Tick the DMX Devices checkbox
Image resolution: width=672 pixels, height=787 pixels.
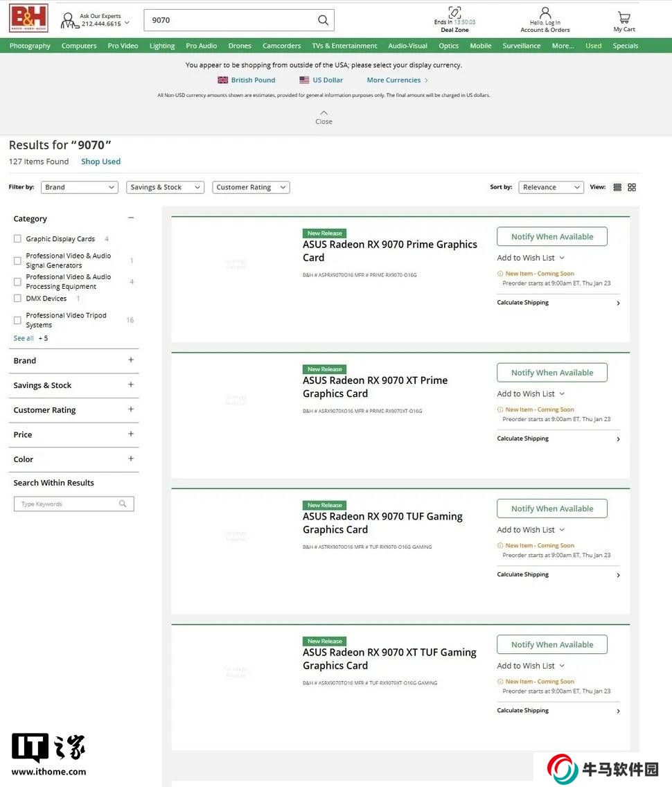[18, 299]
